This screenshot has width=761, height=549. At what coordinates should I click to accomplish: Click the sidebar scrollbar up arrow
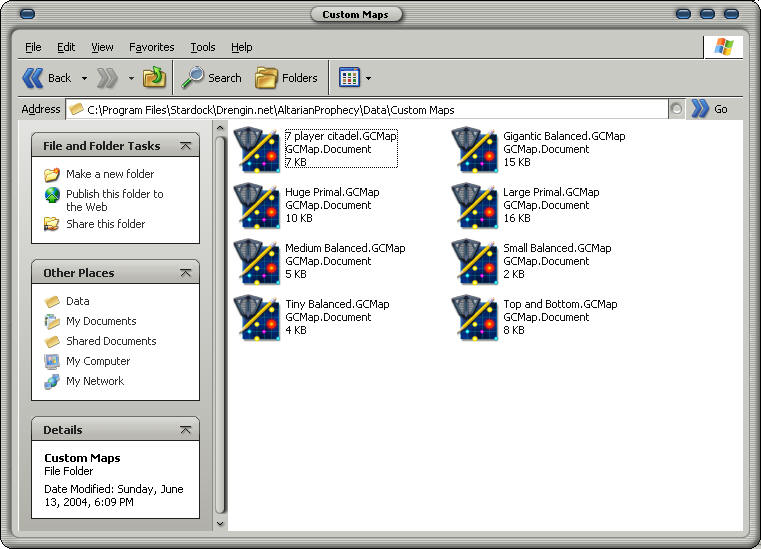click(x=220, y=128)
